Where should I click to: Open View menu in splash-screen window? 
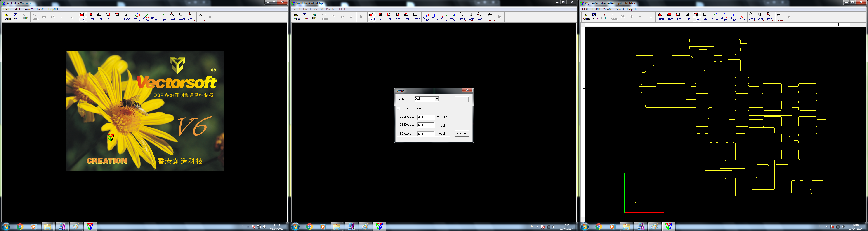(29, 9)
